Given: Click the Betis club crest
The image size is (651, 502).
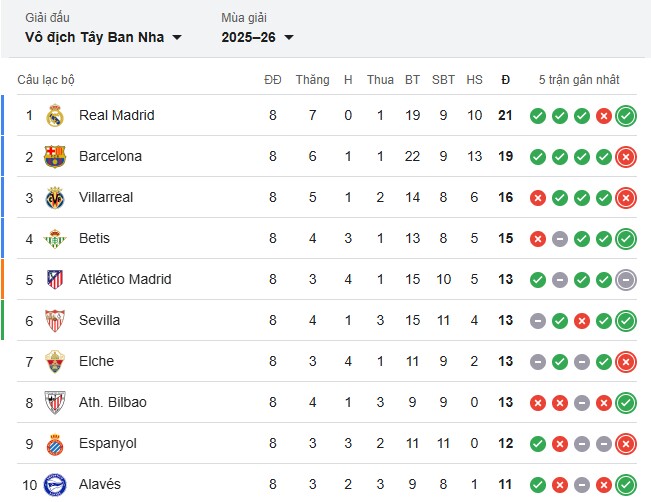Looking at the screenshot, I should tap(55, 239).
